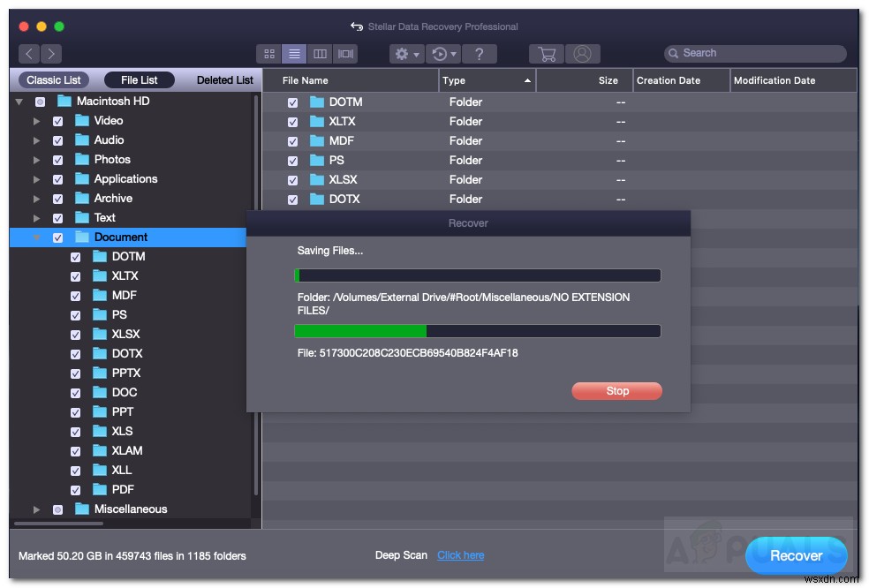Image resolution: width=869 pixels, height=588 pixels.
Task: Uncheck the Audio folder checkbox
Action: (57, 140)
